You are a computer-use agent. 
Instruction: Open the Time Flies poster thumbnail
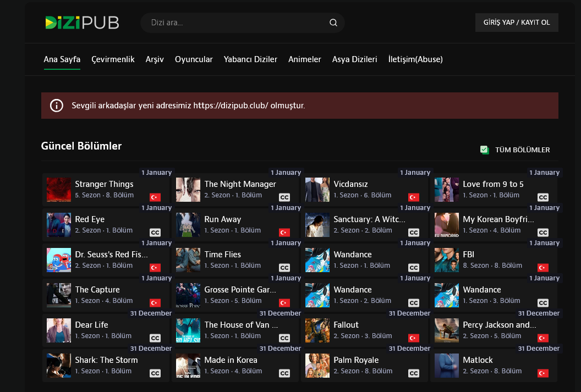tap(188, 260)
